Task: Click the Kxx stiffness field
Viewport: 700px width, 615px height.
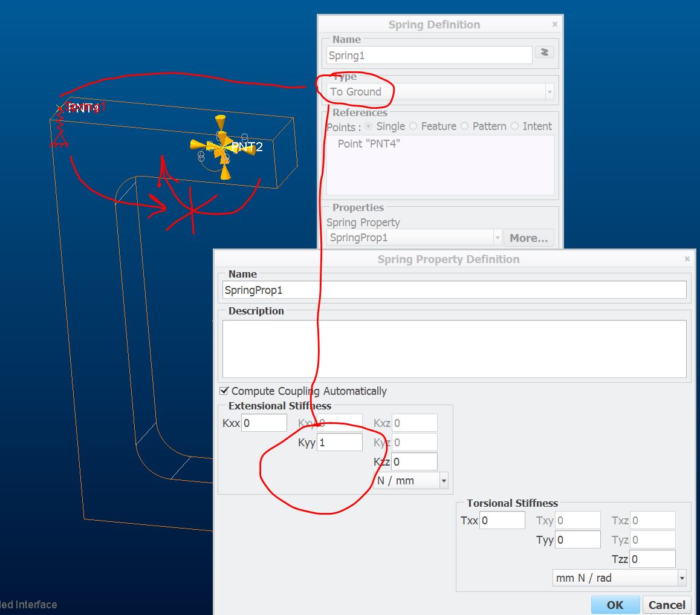Action: pyautogui.click(x=264, y=423)
